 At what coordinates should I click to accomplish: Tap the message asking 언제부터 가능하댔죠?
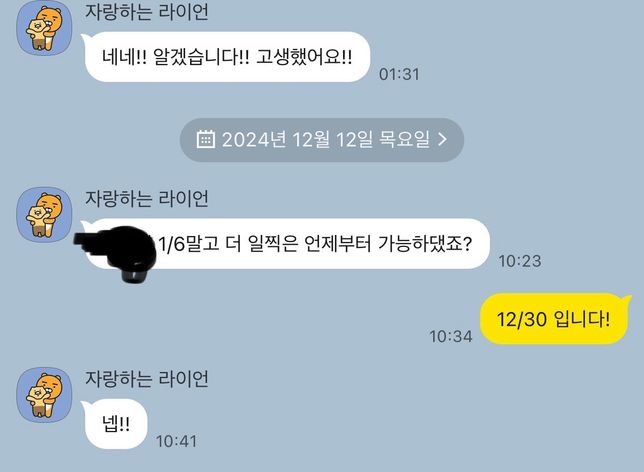tap(286, 244)
